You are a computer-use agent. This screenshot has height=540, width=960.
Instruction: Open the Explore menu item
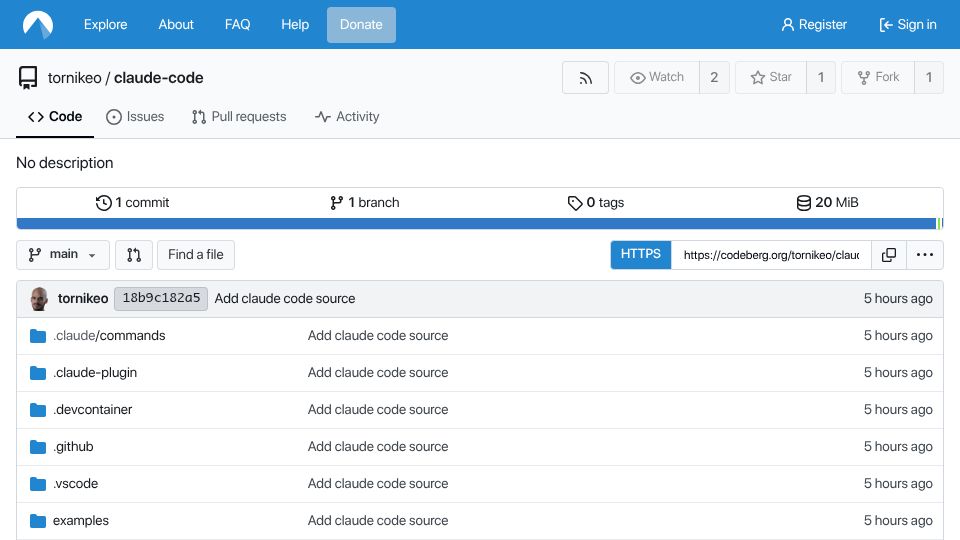click(x=105, y=24)
